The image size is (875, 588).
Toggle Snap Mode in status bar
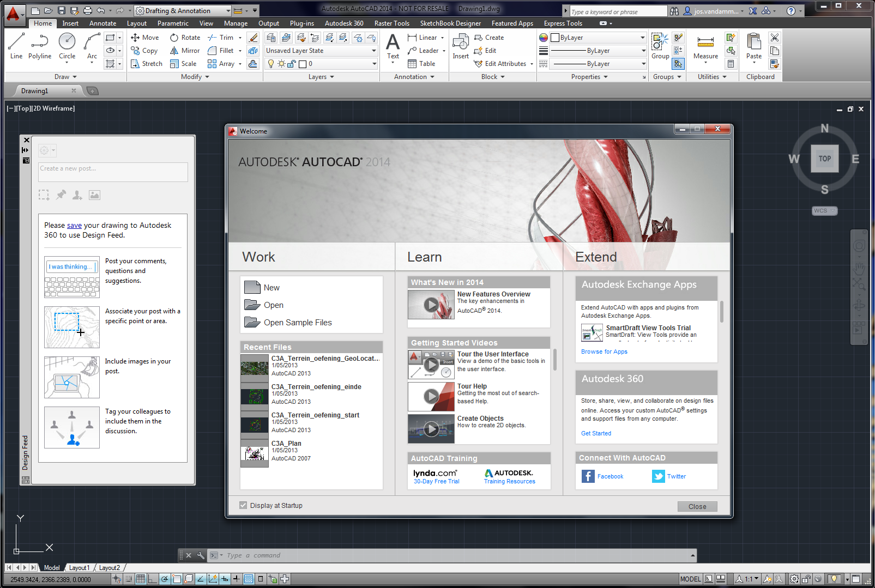(129, 579)
